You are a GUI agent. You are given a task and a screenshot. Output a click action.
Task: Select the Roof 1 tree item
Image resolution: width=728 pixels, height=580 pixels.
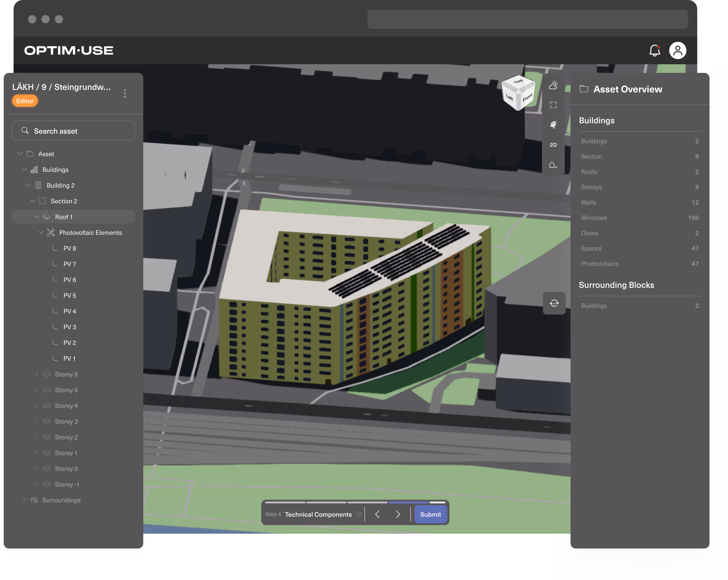click(x=64, y=217)
